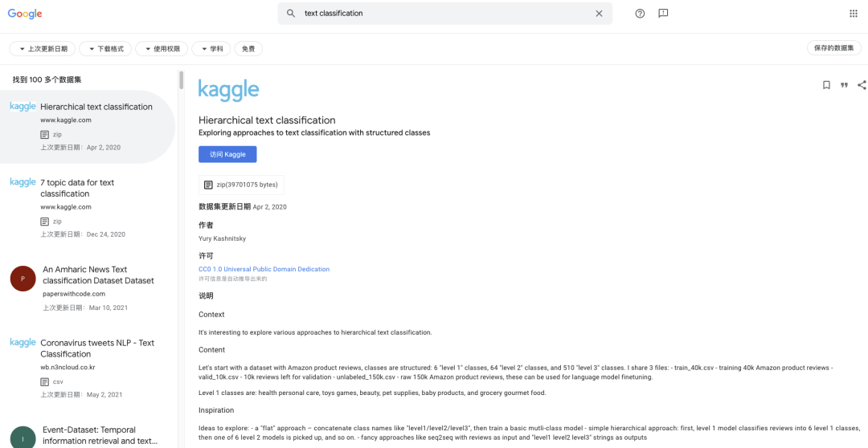Expand the 上次更新日期 filter dropdown
Screen dimensions: 868x448
click(43, 49)
